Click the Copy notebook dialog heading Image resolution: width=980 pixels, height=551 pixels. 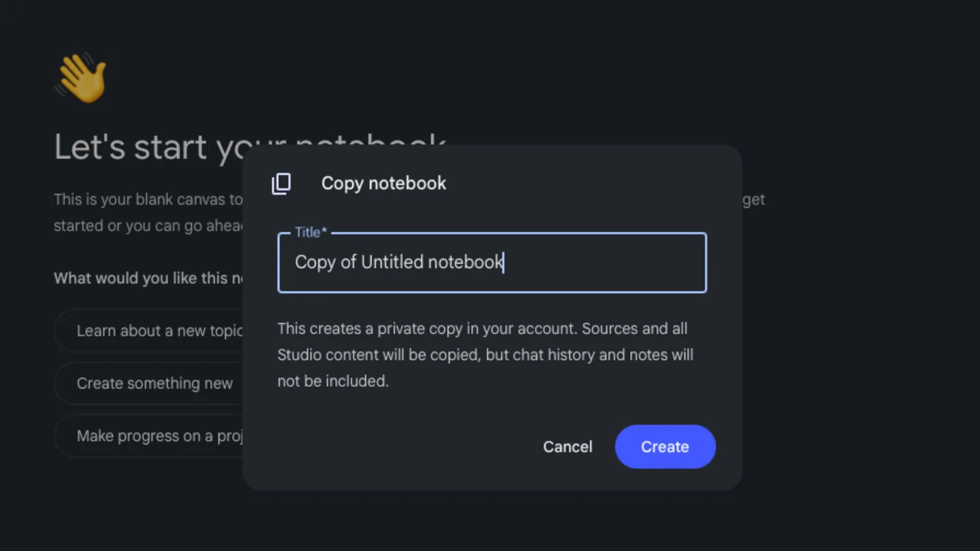pos(384,183)
